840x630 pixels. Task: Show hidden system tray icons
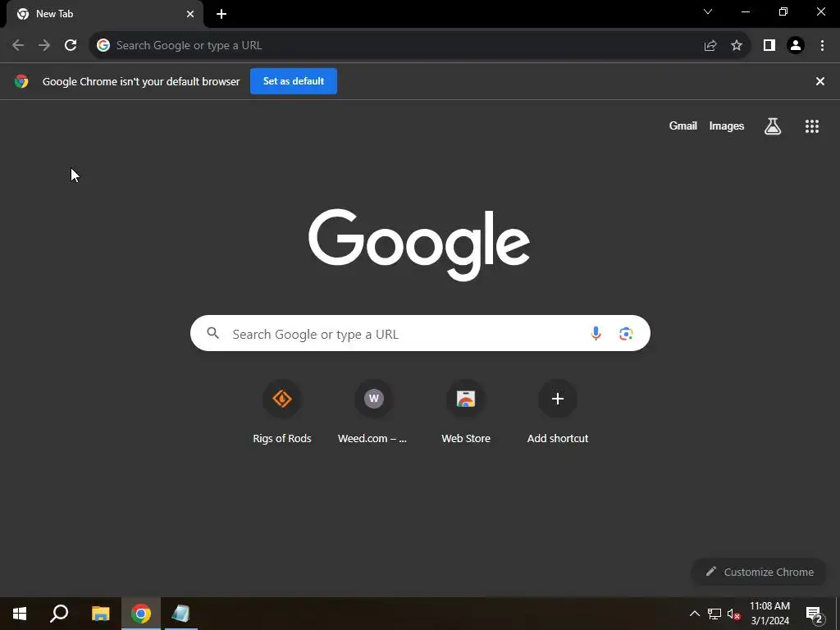pyautogui.click(x=694, y=614)
